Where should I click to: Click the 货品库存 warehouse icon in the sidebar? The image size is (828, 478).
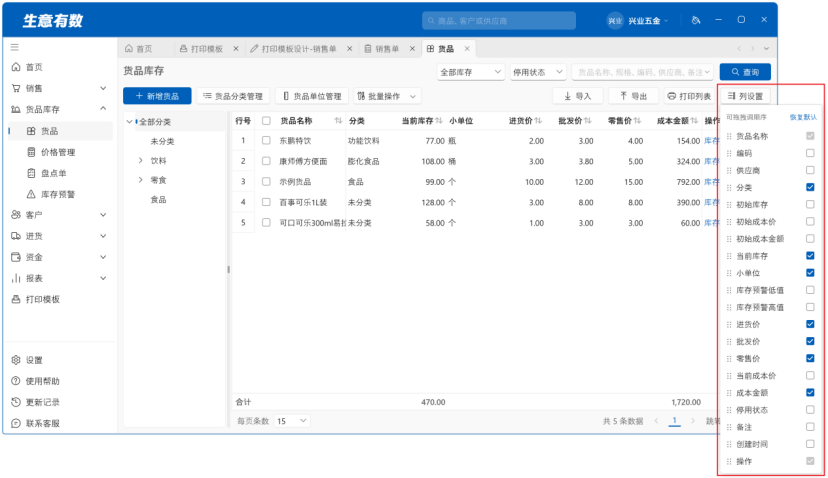(x=16, y=109)
